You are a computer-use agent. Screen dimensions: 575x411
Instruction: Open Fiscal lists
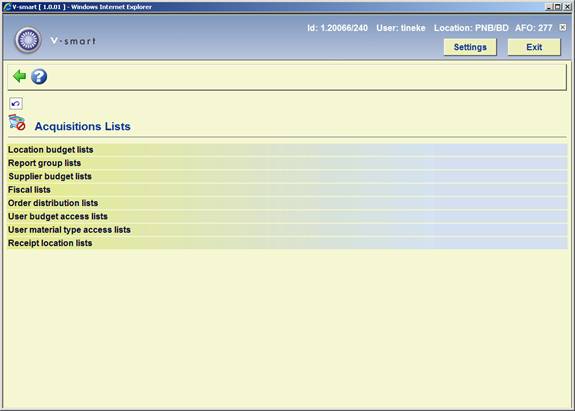coord(288,190)
